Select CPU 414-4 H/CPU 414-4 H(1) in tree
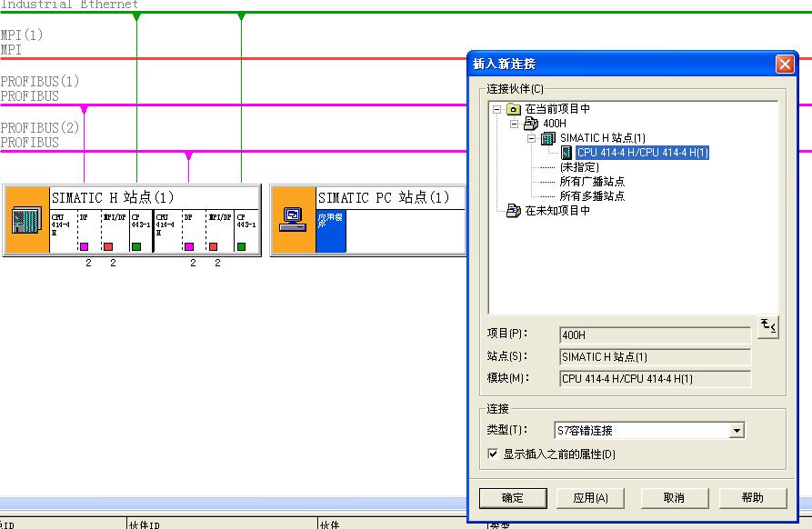Screen dimensions: 812x529 coord(642,152)
